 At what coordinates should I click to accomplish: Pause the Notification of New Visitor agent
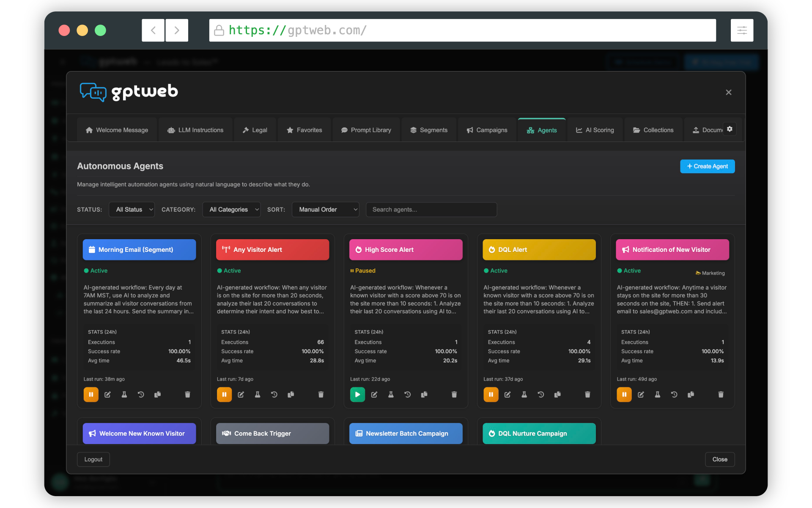tap(624, 395)
